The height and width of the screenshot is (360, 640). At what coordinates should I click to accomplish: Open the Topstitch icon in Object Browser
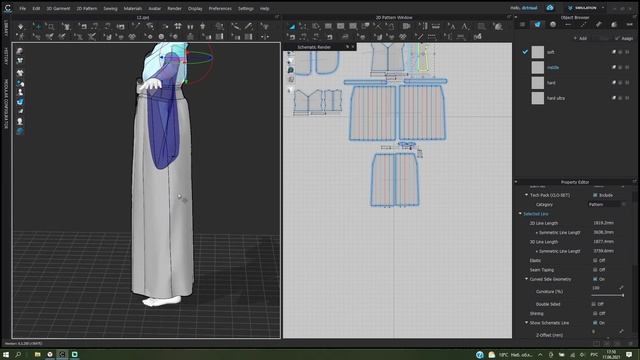583,24
